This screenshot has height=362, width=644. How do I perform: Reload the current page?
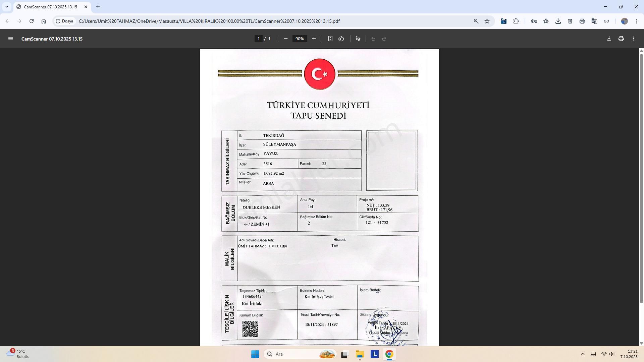[x=32, y=21]
